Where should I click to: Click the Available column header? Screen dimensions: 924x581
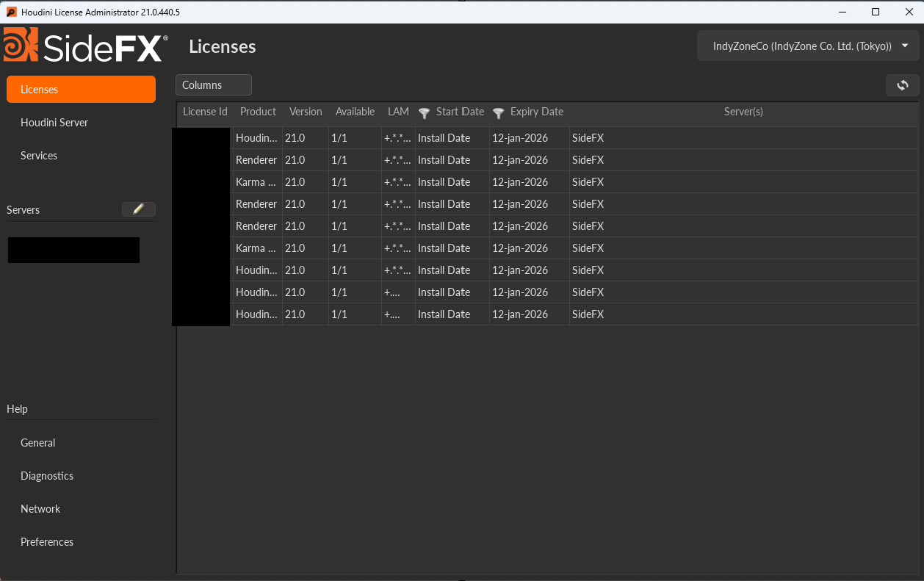pos(355,112)
